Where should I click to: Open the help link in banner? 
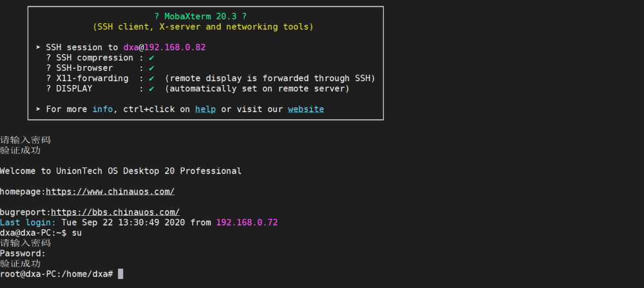[205, 110]
